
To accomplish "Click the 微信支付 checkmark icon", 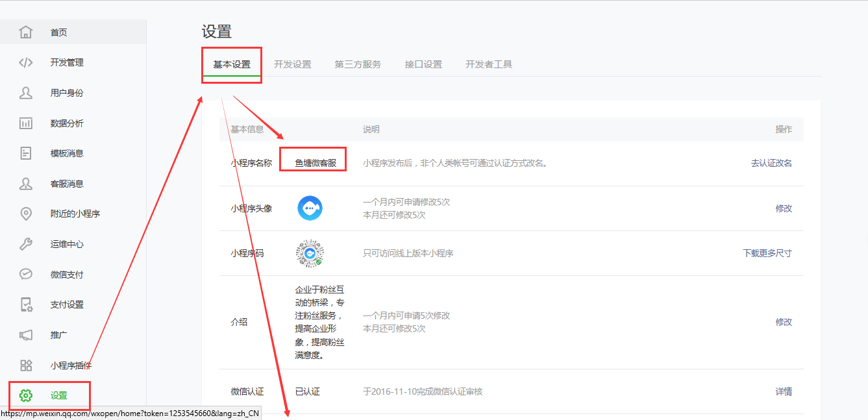I will coord(26,274).
